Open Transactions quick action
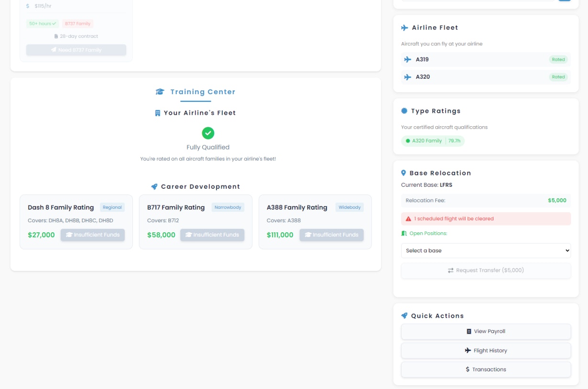This screenshot has width=588, height=389. coord(486,369)
